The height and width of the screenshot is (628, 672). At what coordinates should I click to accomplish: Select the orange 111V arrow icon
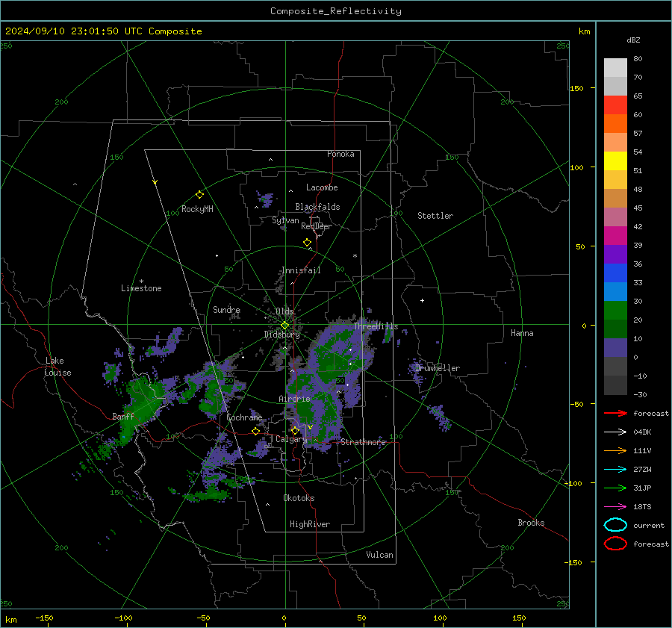pos(615,450)
